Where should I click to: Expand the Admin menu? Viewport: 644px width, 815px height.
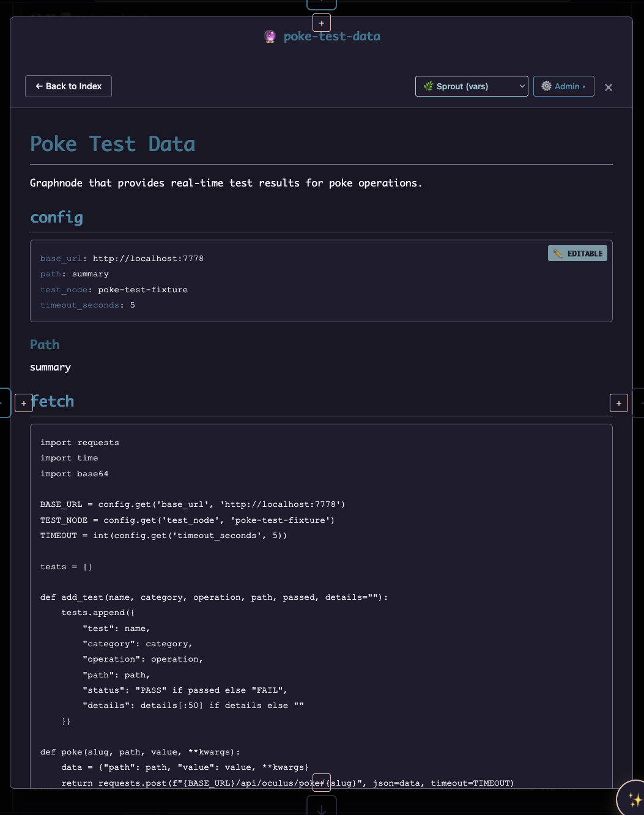563,86
